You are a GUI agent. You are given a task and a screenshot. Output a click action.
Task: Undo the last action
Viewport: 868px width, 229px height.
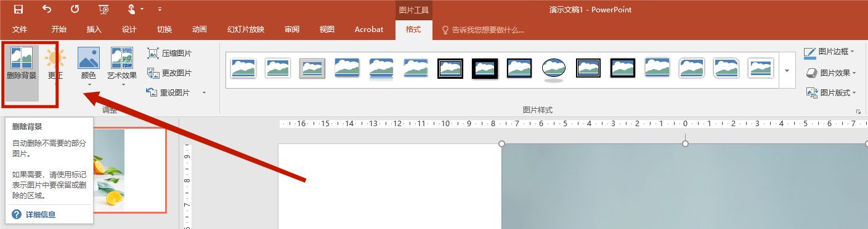tap(47, 9)
